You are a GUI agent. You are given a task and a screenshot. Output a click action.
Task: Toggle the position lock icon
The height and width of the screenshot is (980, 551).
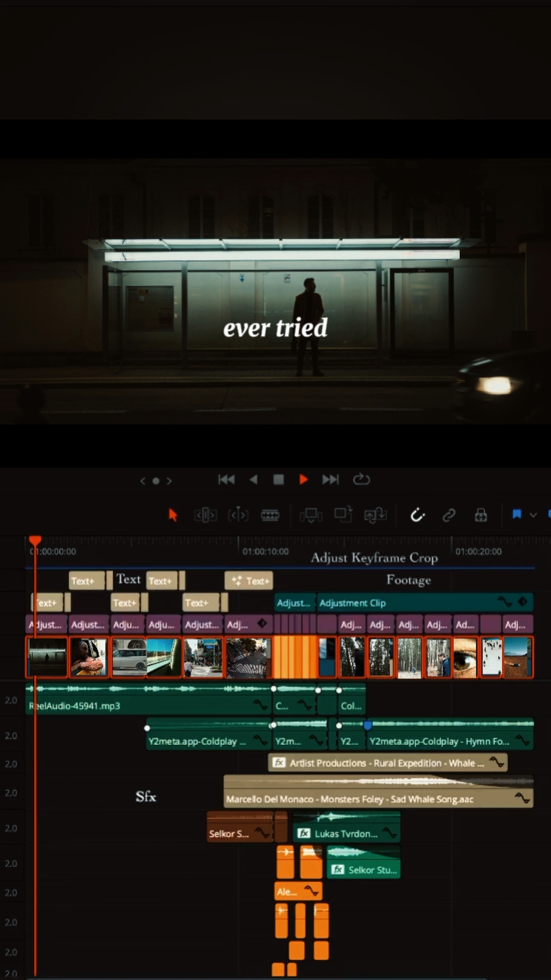point(481,515)
